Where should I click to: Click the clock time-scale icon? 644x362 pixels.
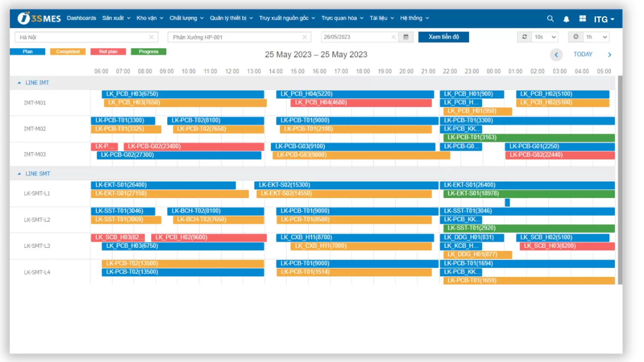coord(576,37)
